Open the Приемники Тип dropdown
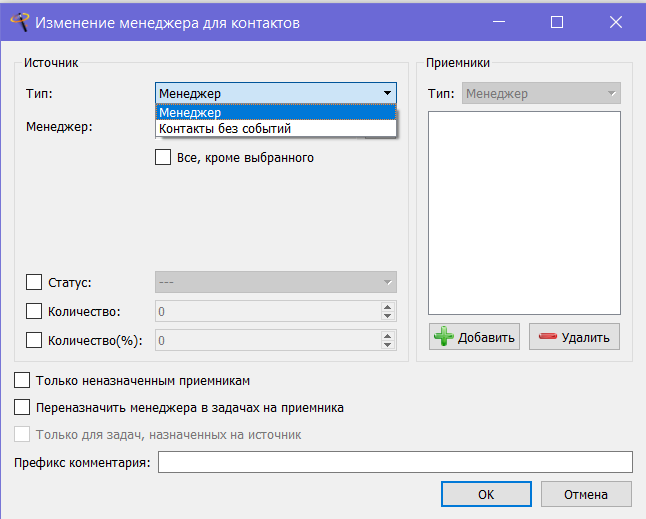Viewport: 646px width, 519px height. [x=541, y=93]
